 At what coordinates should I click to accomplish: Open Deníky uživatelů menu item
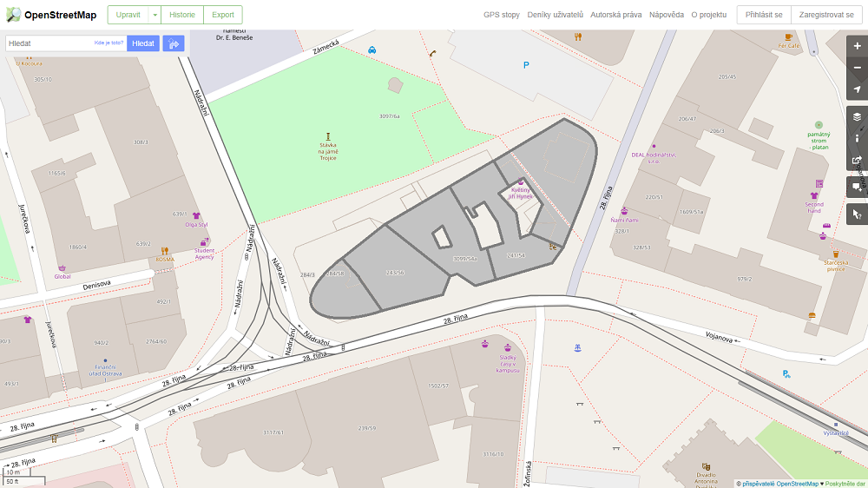pyautogui.click(x=556, y=15)
